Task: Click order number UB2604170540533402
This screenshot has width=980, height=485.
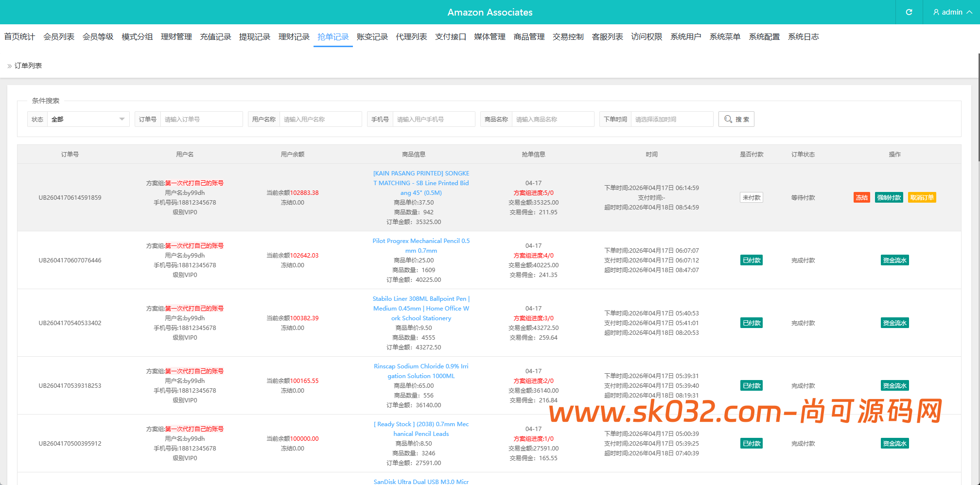Action: pyautogui.click(x=70, y=323)
